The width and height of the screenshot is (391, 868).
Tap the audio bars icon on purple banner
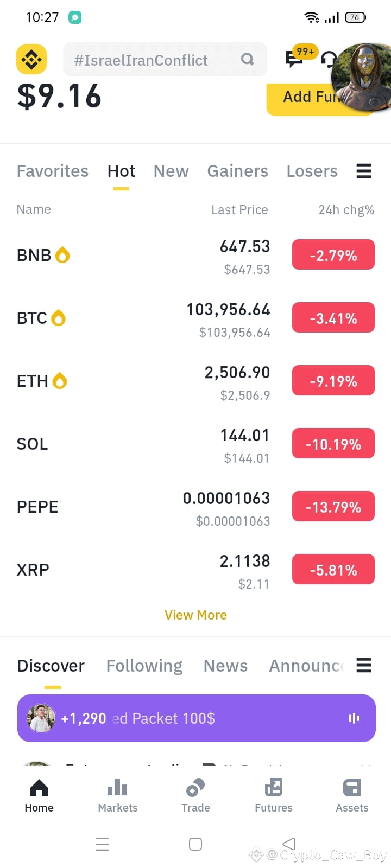click(x=354, y=718)
